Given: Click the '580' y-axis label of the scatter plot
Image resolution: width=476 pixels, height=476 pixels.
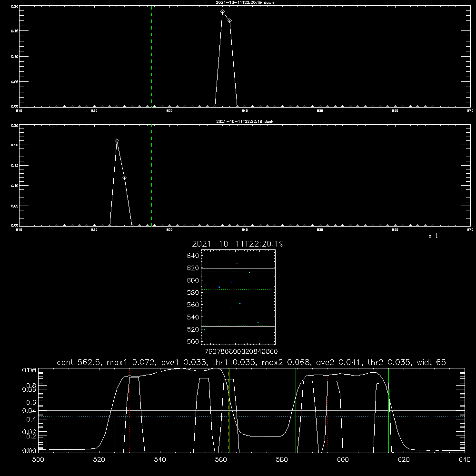Looking at the screenshot, I should (x=193, y=293).
